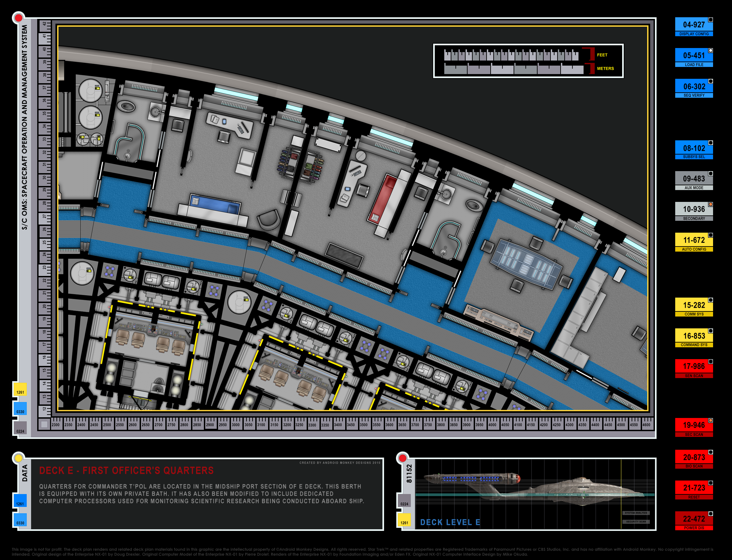The image size is (732, 560).
Task: Click the red circle atop the OMS panel
Action: [x=19, y=18]
